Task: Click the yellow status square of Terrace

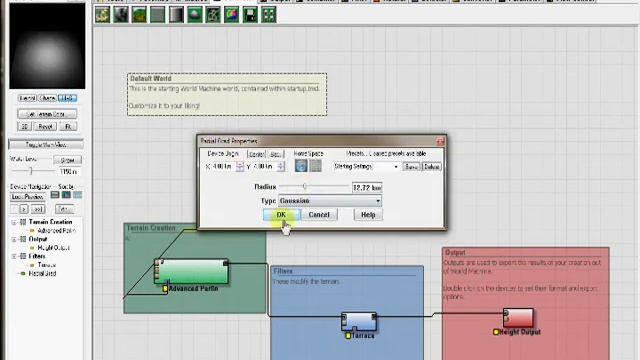Action: 348,336
